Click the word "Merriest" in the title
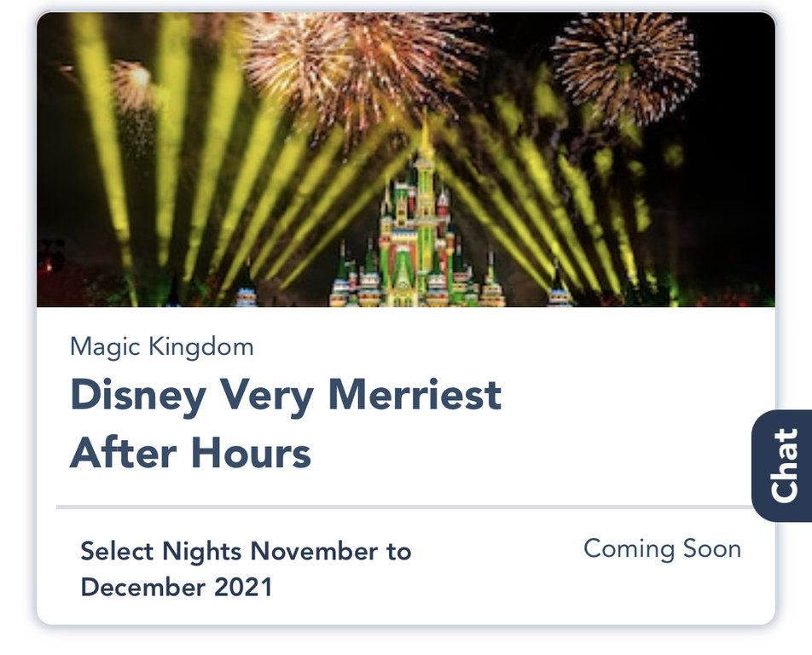The image size is (812, 655). [x=415, y=396]
